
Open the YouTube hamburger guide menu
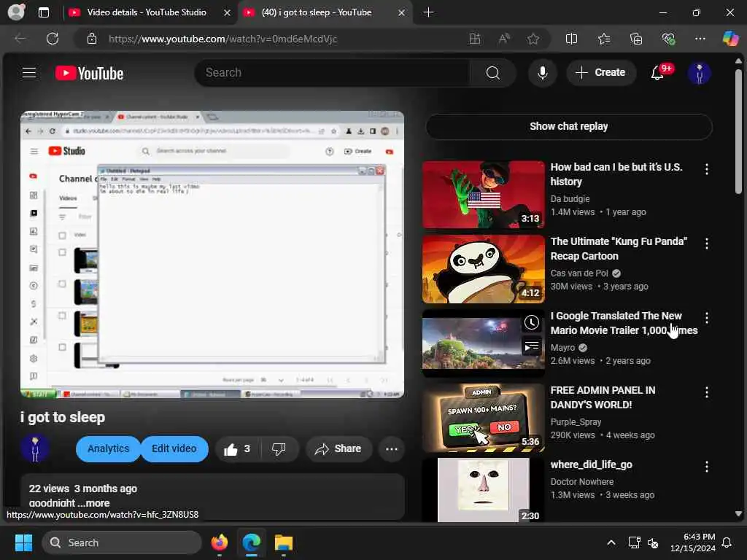coord(29,72)
